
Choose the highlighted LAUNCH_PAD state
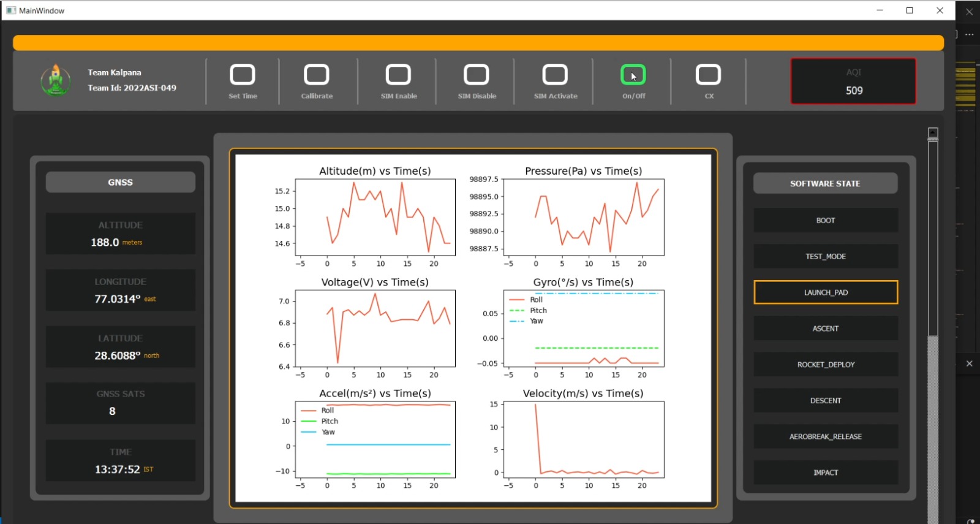click(825, 292)
